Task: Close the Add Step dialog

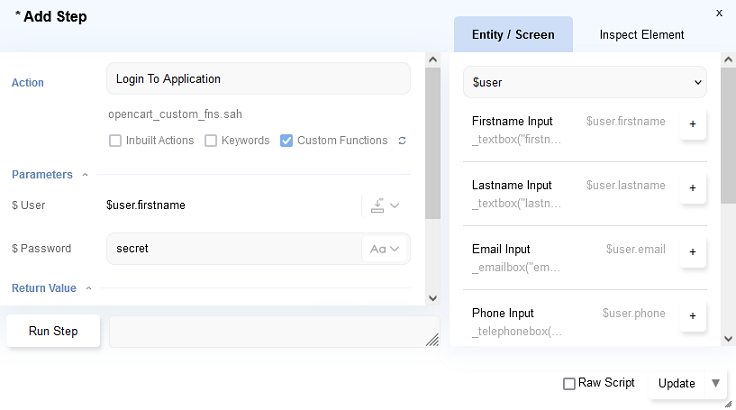Action: [718, 13]
